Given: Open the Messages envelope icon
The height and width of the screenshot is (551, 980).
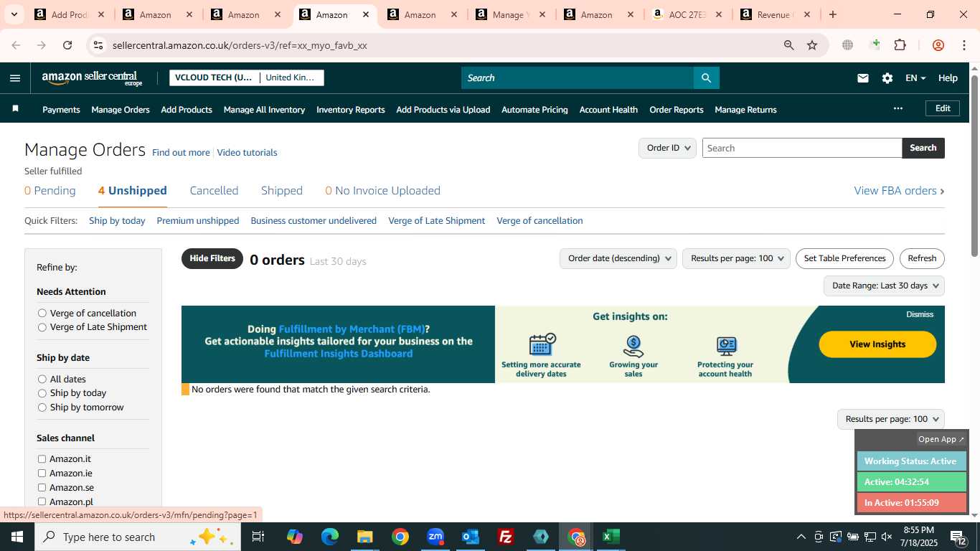Looking at the screenshot, I should (863, 78).
